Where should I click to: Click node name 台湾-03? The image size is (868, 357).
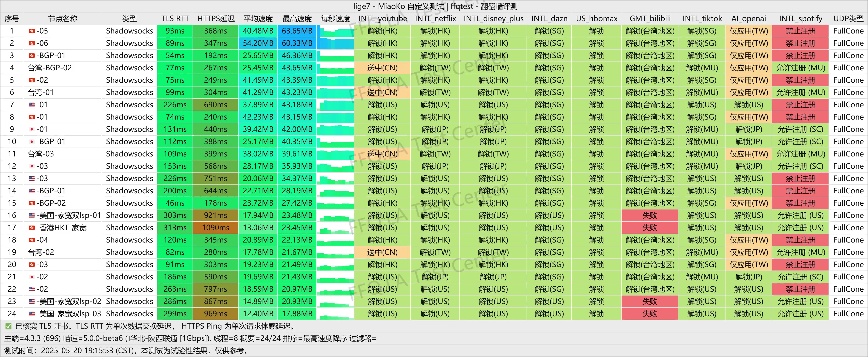click(41, 154)
